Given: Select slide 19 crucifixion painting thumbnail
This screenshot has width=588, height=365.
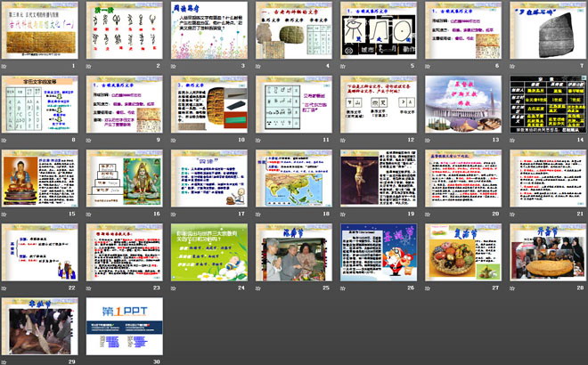Looking at the screenshot, I should coord(379,179).
